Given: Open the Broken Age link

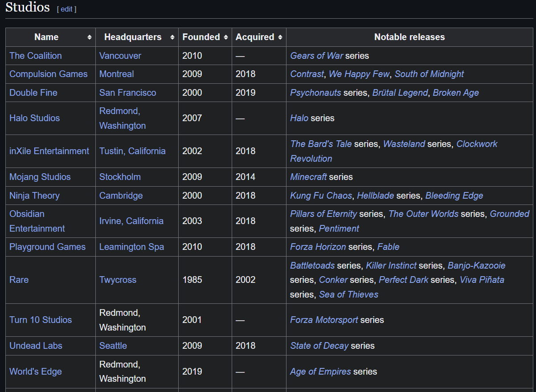Looking at the screenshot, I should coord(456,93).
